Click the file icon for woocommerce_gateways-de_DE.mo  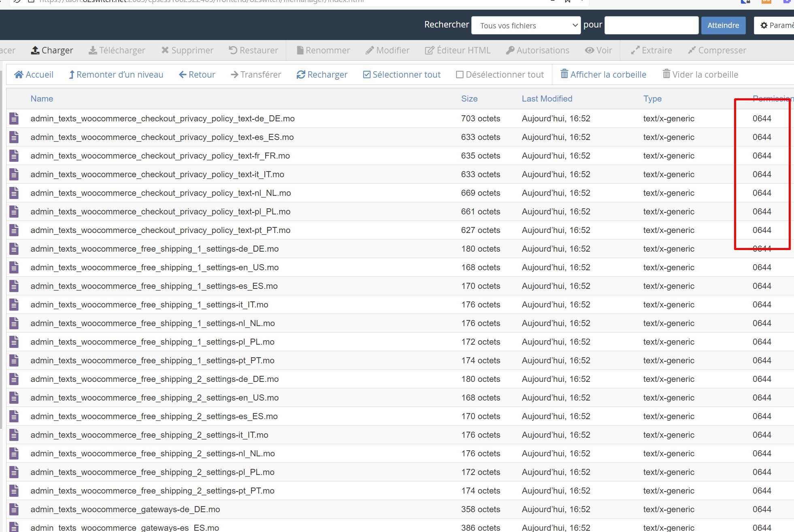point(14,509)
